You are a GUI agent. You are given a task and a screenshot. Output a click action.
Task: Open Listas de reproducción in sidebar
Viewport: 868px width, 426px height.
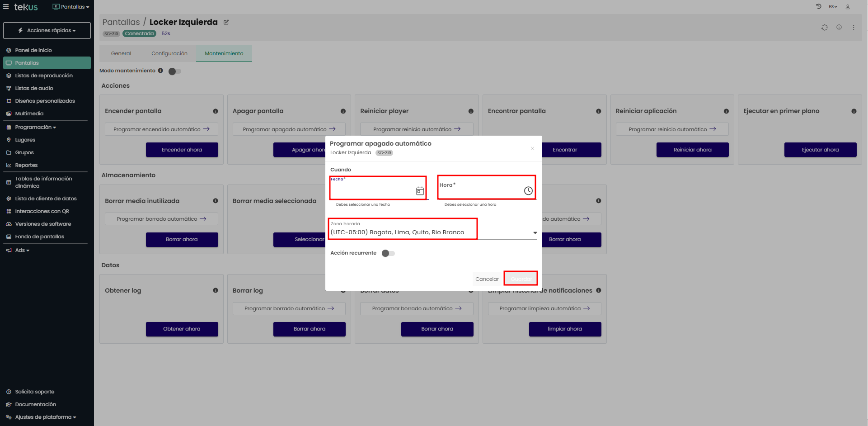point(43,76)
